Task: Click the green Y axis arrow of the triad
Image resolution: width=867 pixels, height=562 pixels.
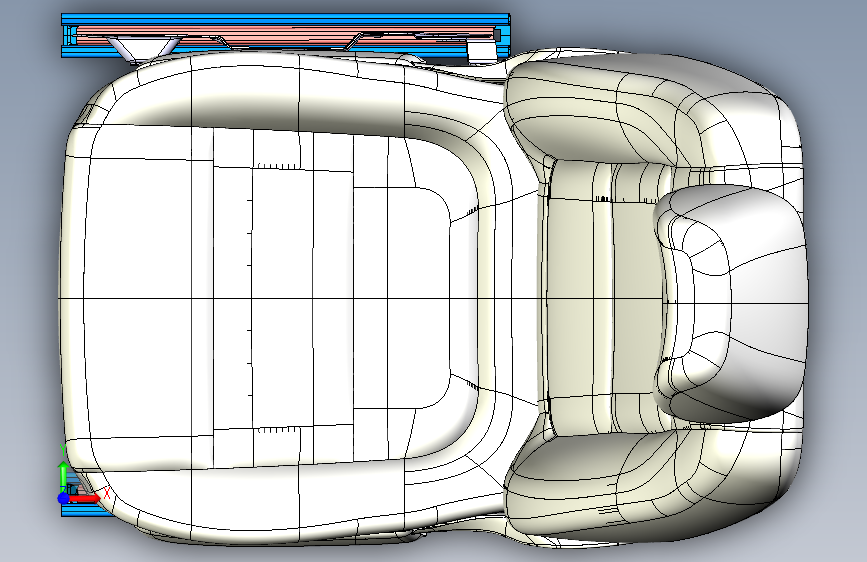Action: click(x=63, y=477)
